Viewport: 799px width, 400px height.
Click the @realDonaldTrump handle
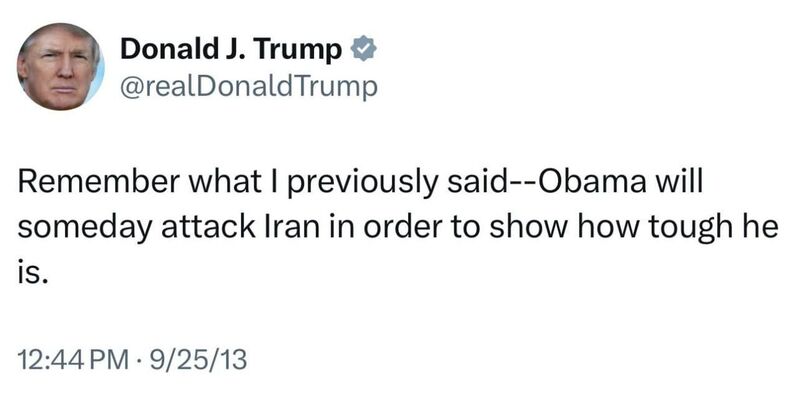[x=249, y=87]
